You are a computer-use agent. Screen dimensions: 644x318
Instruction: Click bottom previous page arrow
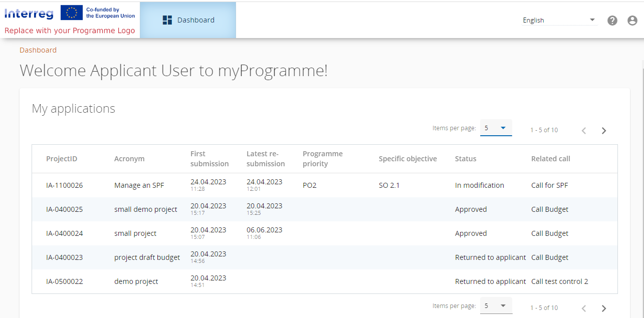[584, 308]
